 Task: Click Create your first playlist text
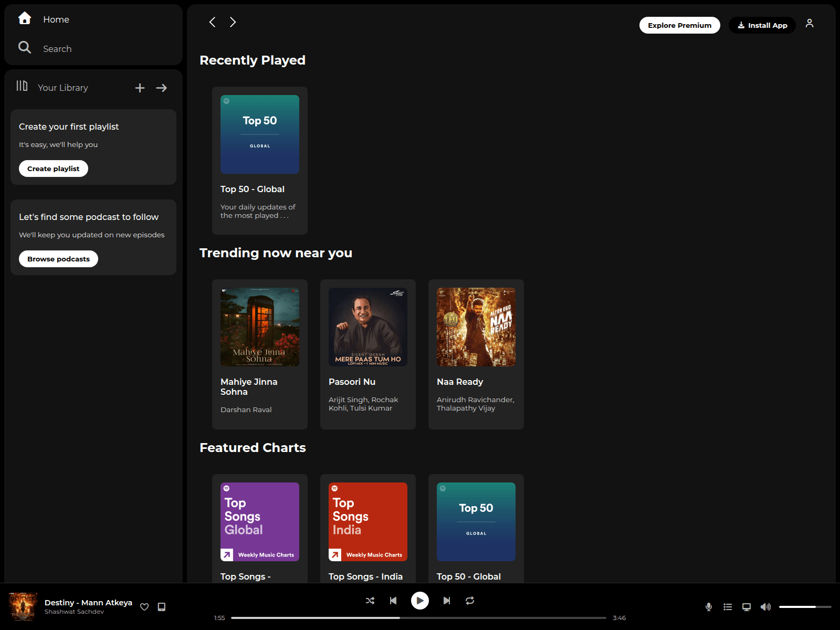coord(69,127)
